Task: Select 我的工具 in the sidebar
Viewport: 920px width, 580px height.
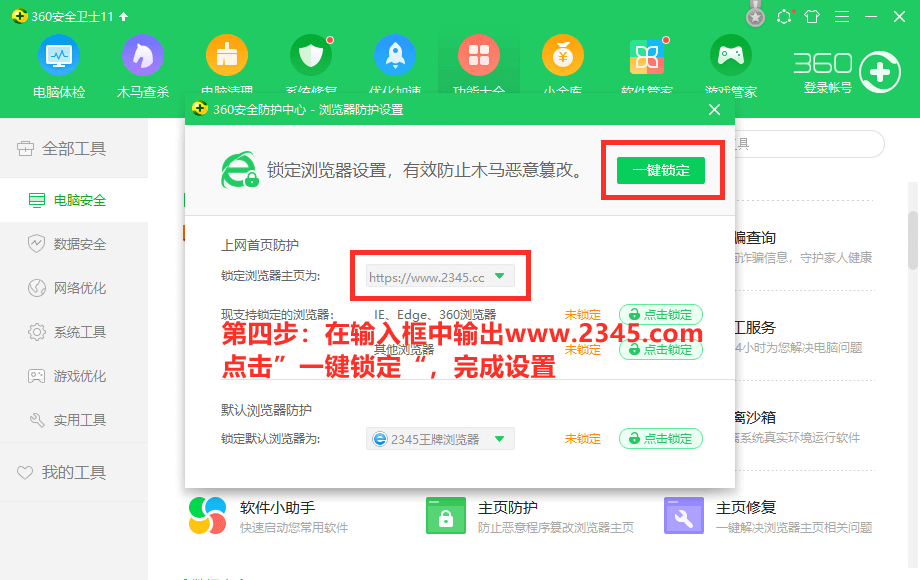Action: [x=74, y=472]
